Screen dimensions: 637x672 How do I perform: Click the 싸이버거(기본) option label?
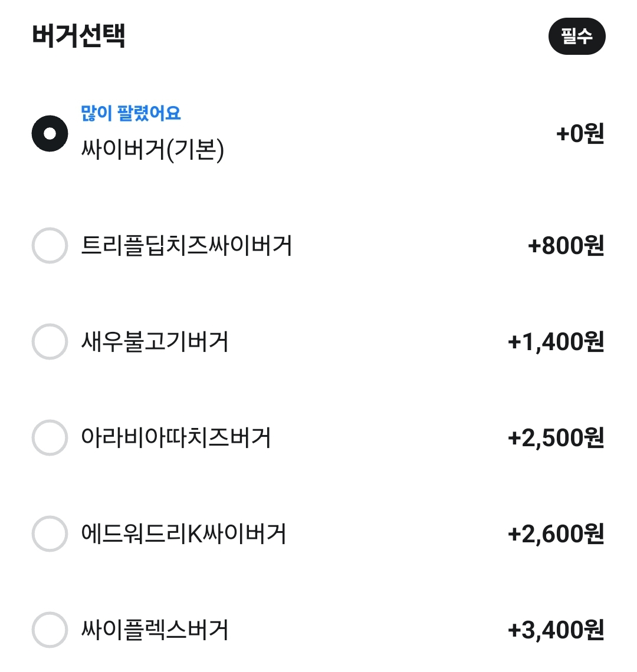tap(153, 150)
